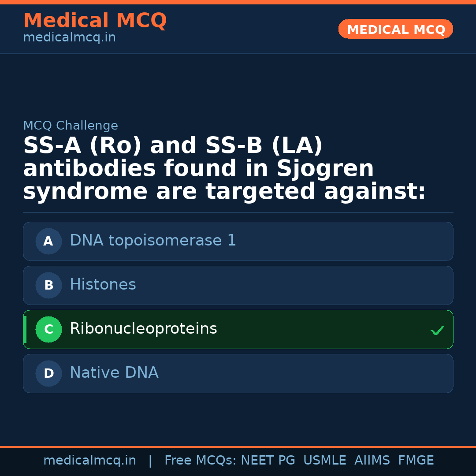
Task: Pick the Ribonucleoproteins answer text
Action: pyautogui.click(x=143, y=329)
